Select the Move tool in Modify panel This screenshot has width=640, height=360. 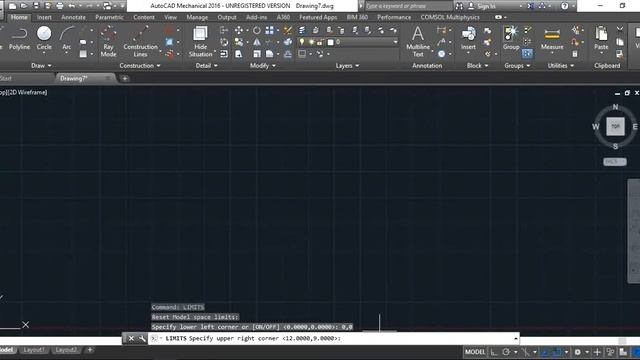pos(239,30)
